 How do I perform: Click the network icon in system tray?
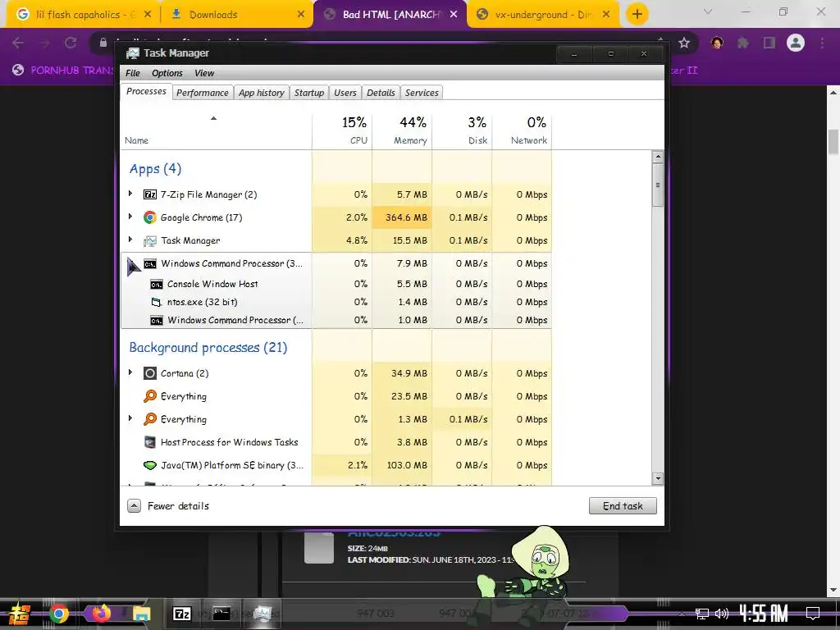(x=702, y=614)
